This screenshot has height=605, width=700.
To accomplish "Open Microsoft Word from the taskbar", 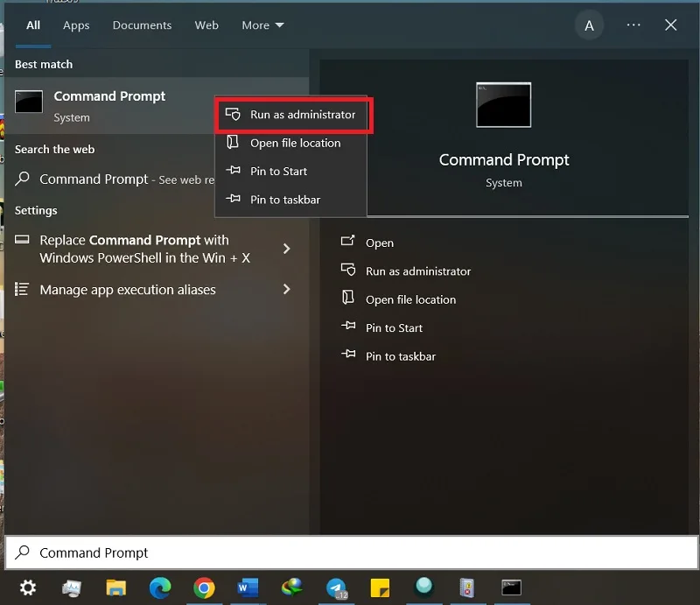I will click(248, 587).
